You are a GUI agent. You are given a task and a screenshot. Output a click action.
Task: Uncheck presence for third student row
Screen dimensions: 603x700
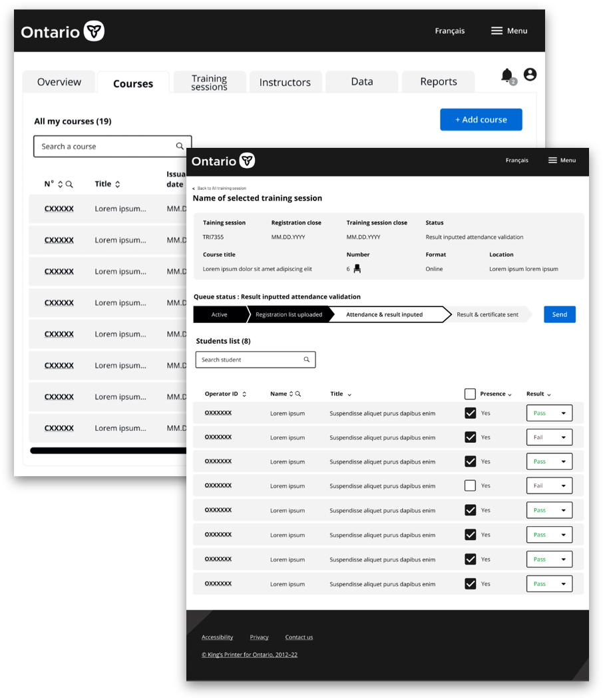pyautogui.click(x=470, y=461)
